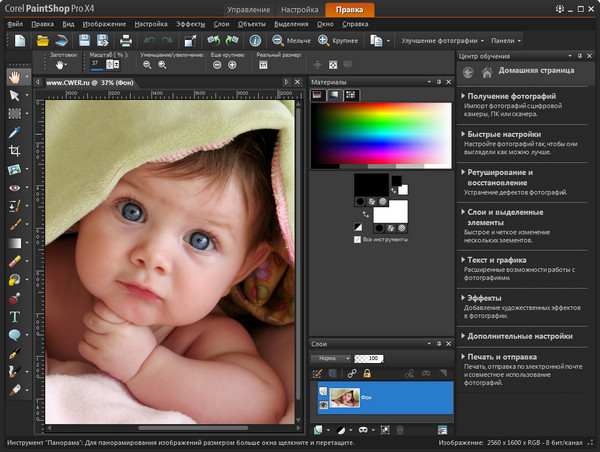Switch to the 'Управление' tab
Screen dimensions: 600x452
coord(247,8)
